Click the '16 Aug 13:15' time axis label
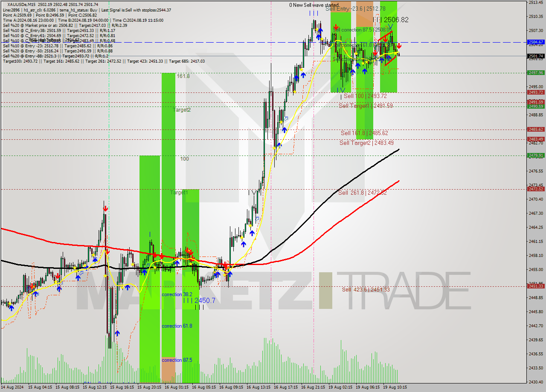Viewport: 546px width, 392px height. click(259, 388)
